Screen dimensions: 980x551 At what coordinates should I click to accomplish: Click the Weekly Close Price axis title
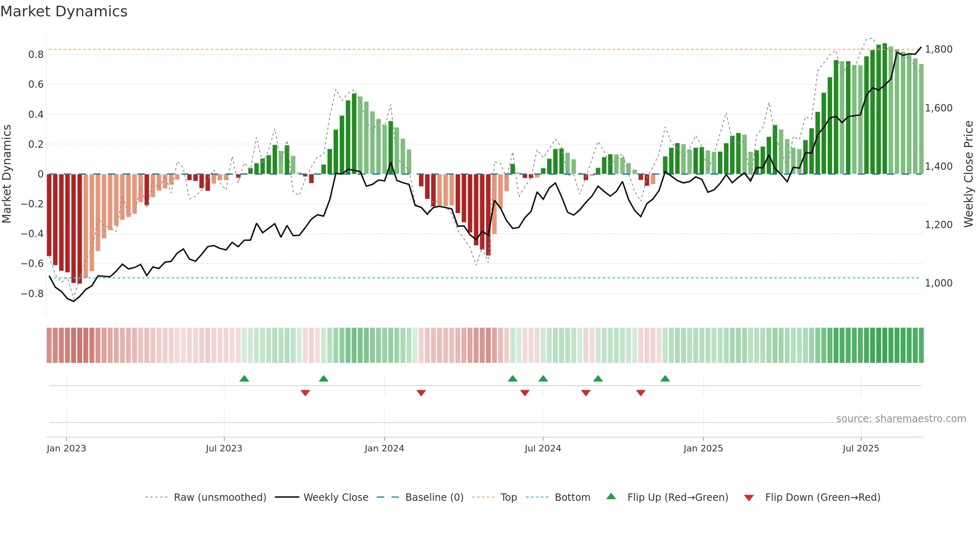pyautogui.click(x=968, y=174)
